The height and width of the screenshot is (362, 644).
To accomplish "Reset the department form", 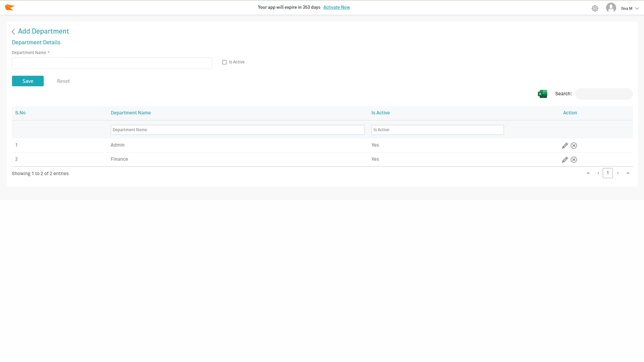I will [63, 81].
